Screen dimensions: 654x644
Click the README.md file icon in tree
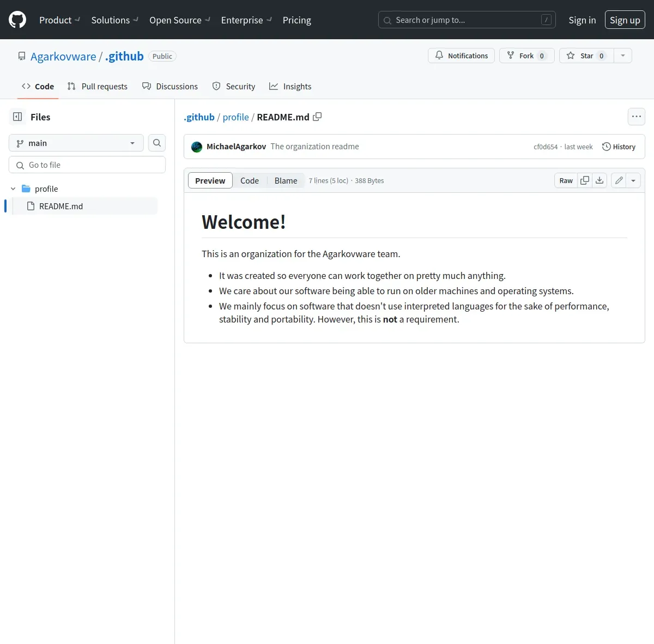click(x=31, y=206)
